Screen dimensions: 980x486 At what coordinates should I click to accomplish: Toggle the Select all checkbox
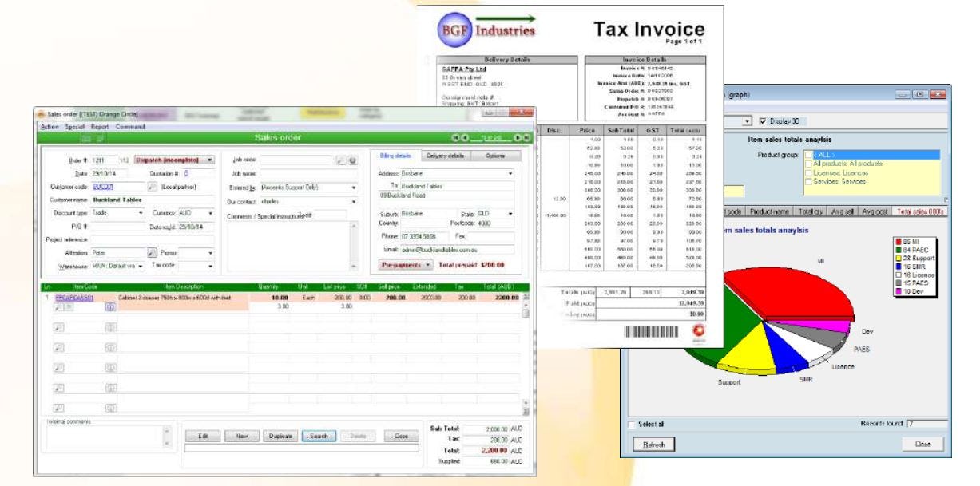point(632,425)
